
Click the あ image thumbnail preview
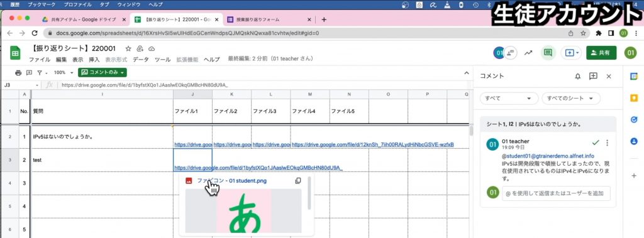point(243,210)
